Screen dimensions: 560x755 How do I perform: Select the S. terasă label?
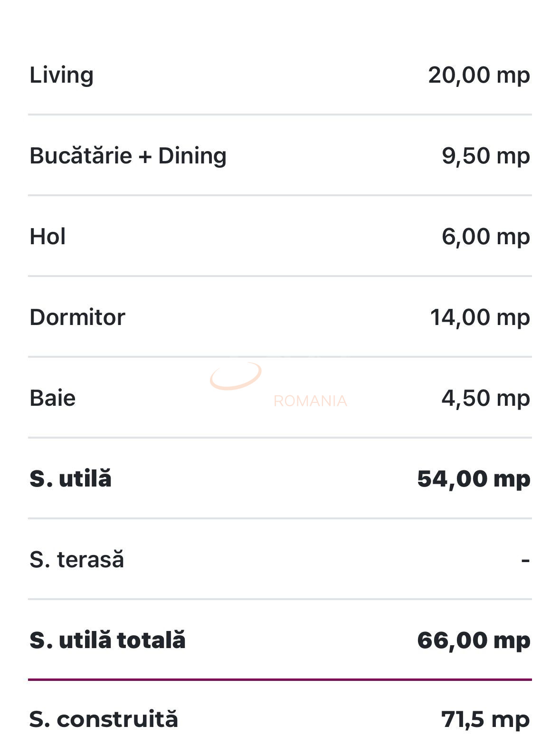tap(76, 560)
